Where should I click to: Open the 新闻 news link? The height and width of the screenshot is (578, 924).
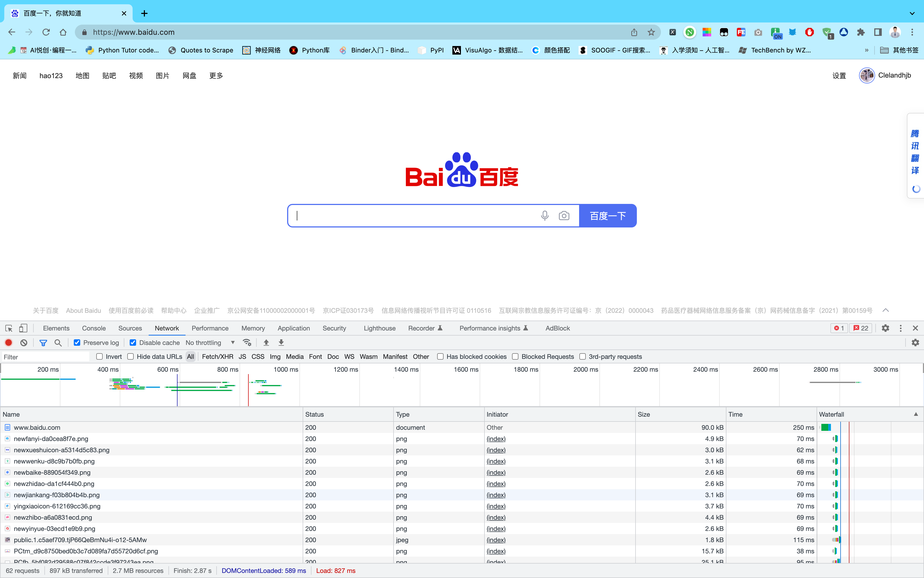(20, 76)
